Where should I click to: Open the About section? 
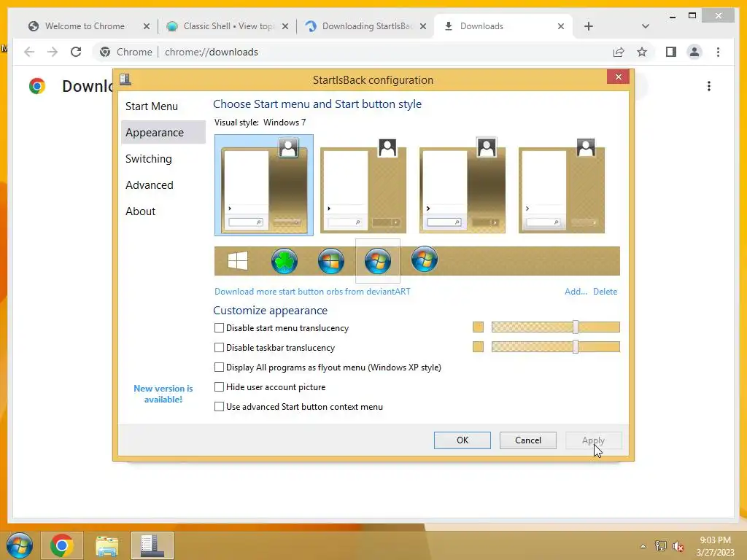(x=163, y=211)
